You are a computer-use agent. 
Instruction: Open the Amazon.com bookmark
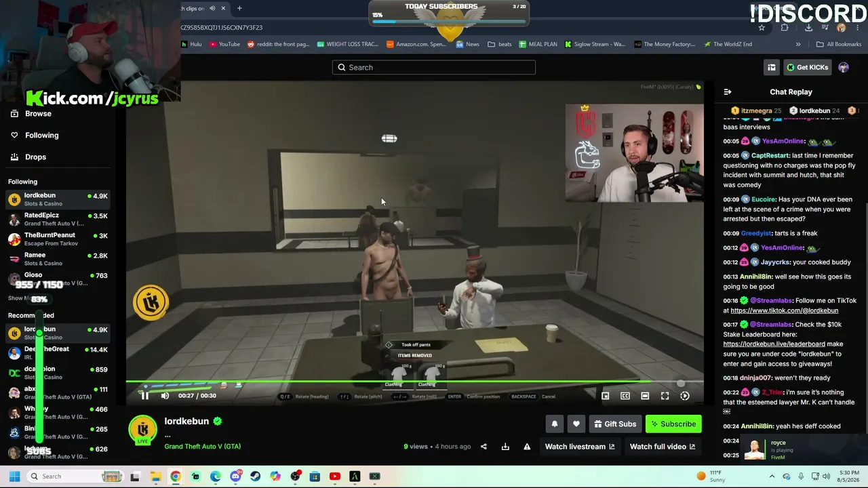point(416,44)
